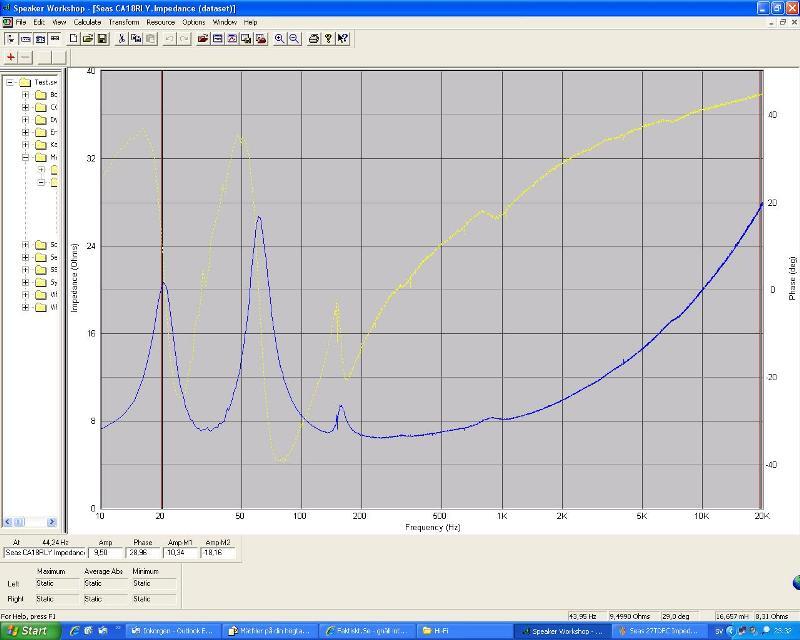This screenshot has height=640, width=800.
Task: Expand the Se folder tree node
Action: tap(25, 258)
